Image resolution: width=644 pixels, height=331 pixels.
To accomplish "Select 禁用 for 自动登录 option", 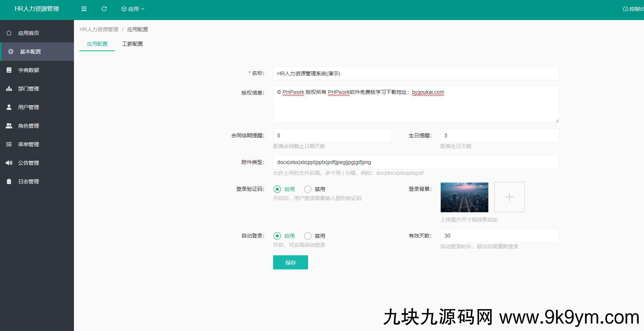I will point(308,236).
